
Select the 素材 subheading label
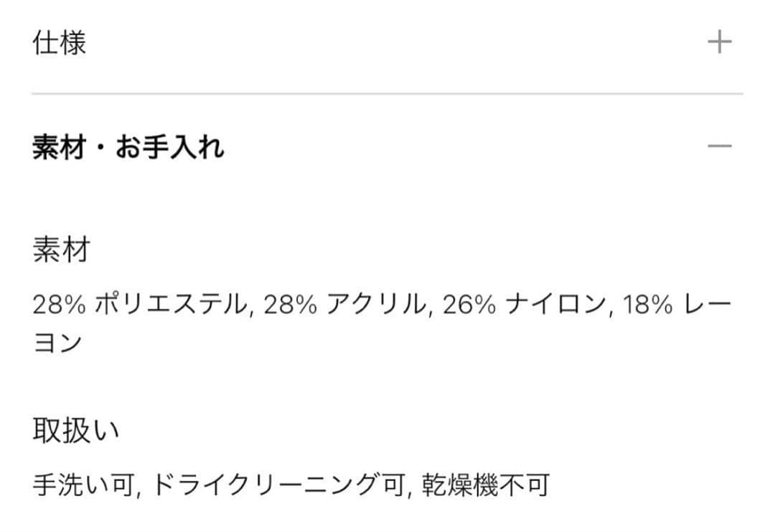tap(61, 252)
